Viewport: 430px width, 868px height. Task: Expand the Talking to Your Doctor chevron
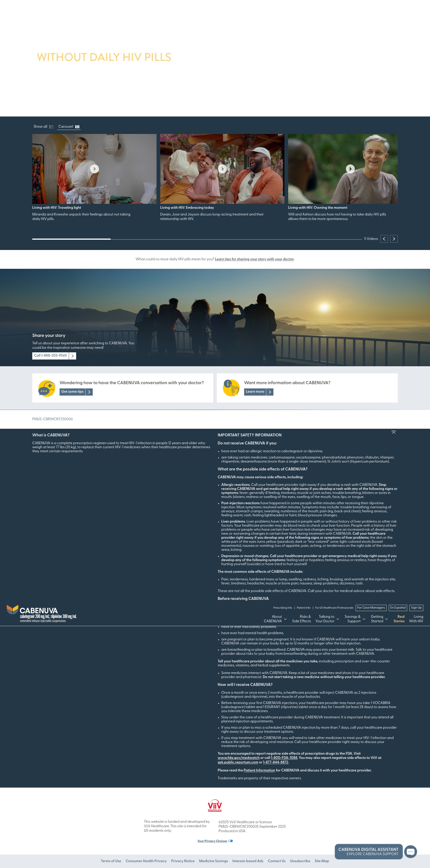[x=337, y=619]
